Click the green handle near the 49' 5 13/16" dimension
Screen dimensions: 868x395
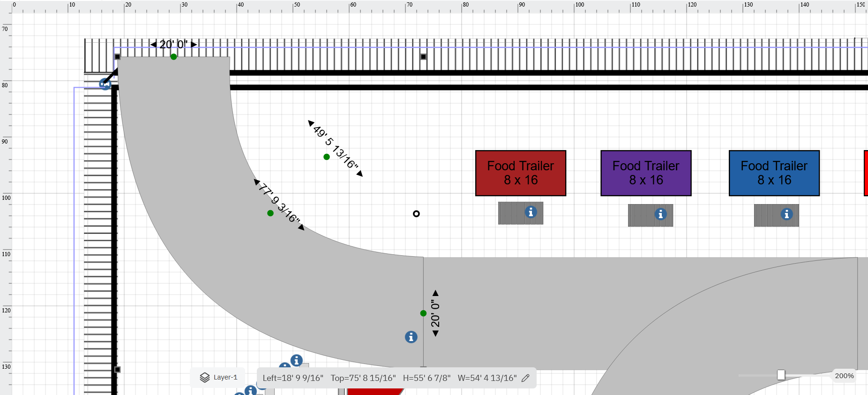327,157
